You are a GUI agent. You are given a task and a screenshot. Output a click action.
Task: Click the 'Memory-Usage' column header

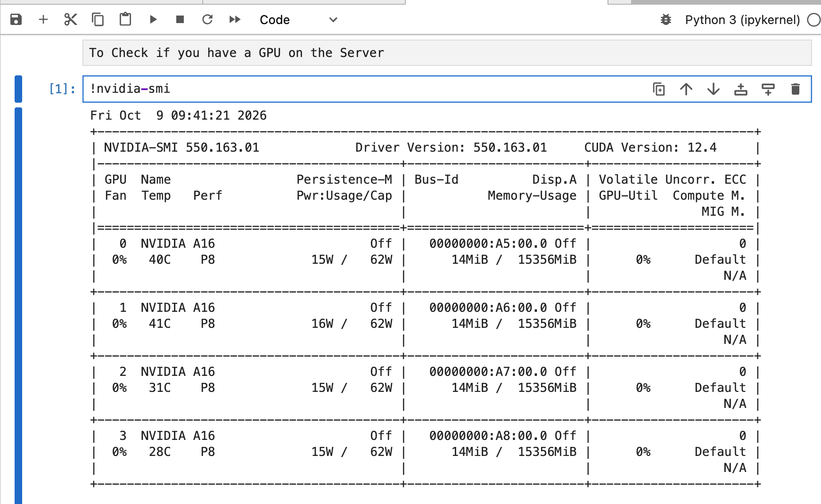click(532, 195)
